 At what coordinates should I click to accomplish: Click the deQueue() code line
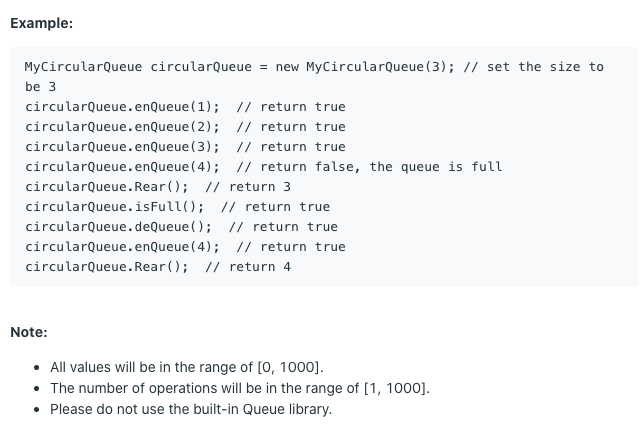[182, 227]
